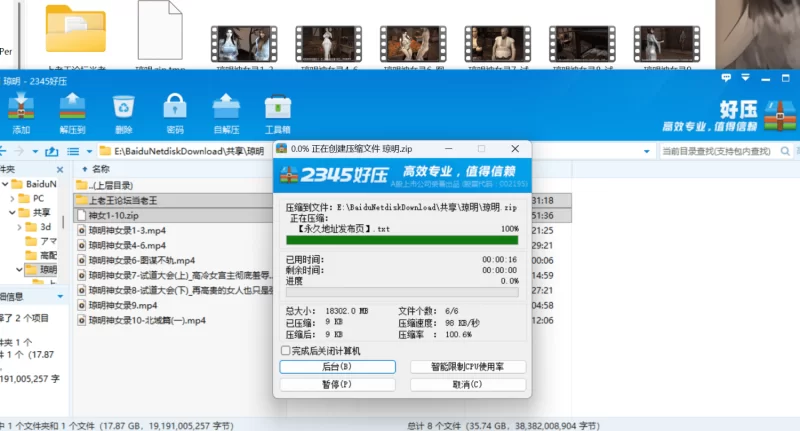The image size is (800, 431).
Task: Open the address path dropdown arrow
Action: click(646, 151)
